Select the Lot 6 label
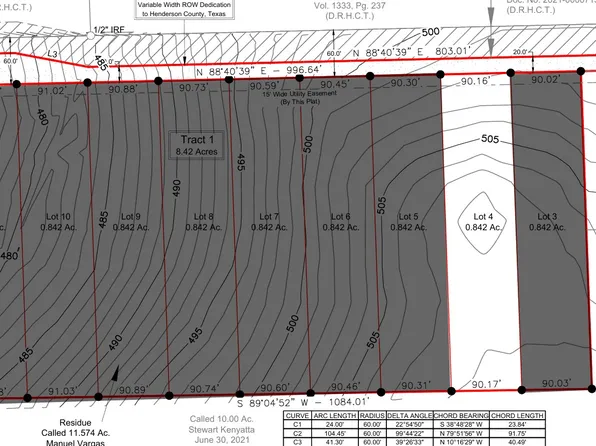 pos(341,222)
